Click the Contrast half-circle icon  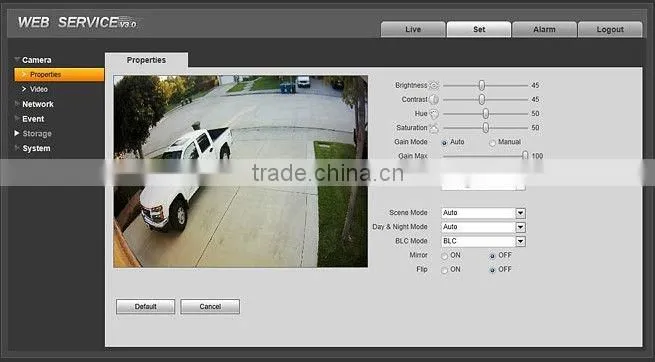[x=434, y=100]
